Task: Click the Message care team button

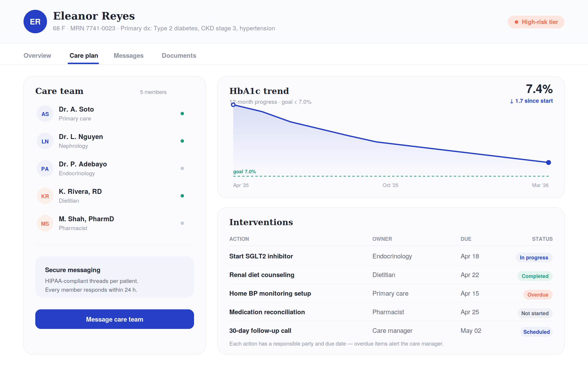Action: [115, 319]
